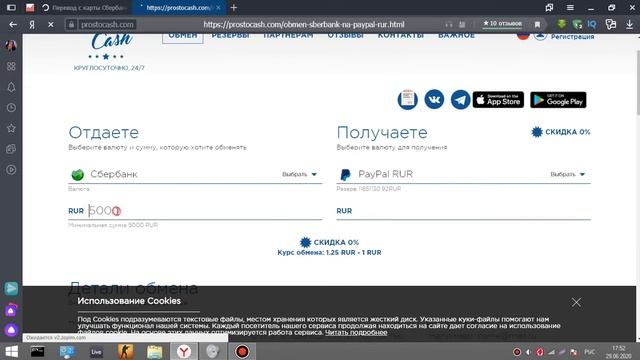Open the ПАРТНЕРАМ menu item

coord(288,36)
